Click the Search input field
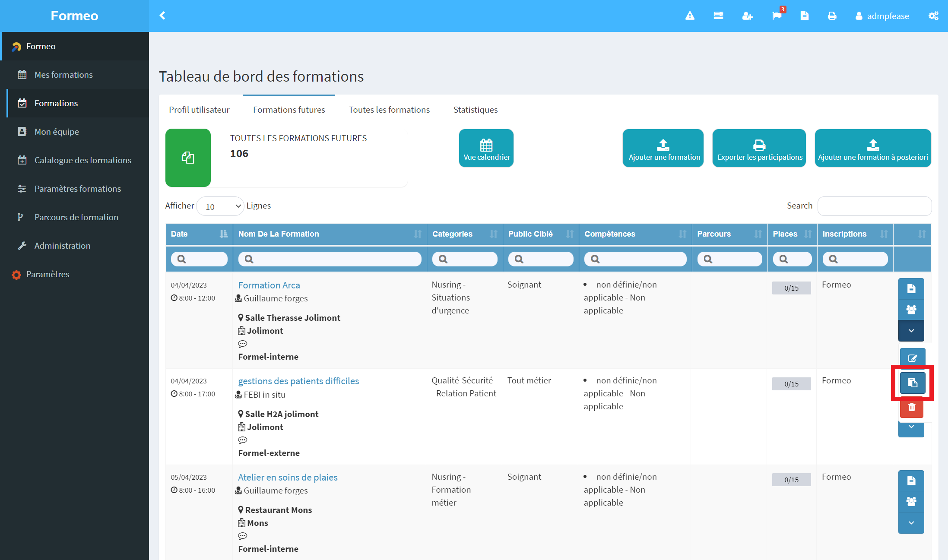This screenshot has width=948, height=560. click(x=875, y=206)
